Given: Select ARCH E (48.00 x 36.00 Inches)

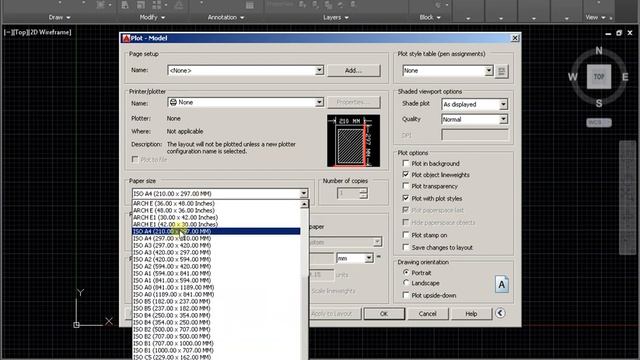Looking at the screenshot, I should [216, 210].
